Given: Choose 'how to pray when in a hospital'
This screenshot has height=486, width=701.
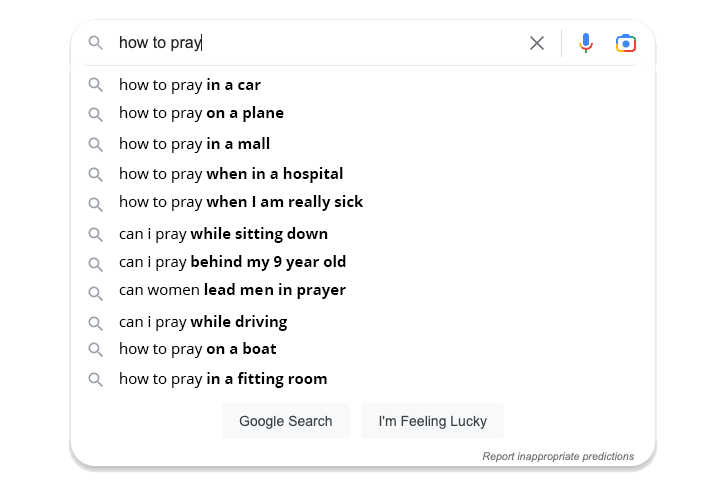Looking at the screenshot, I should pos(231,174).
